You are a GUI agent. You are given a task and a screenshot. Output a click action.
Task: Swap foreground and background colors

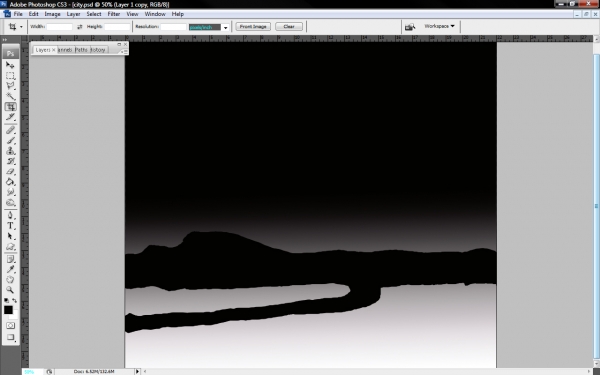(15, 301)
